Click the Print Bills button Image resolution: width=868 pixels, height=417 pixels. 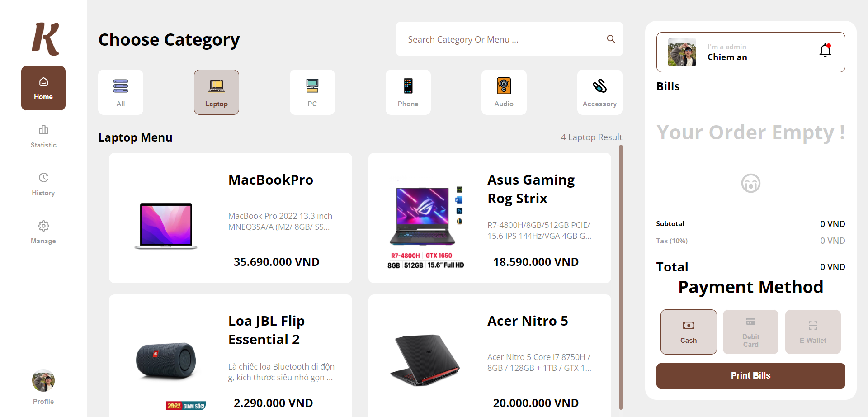tap(750, 376)
